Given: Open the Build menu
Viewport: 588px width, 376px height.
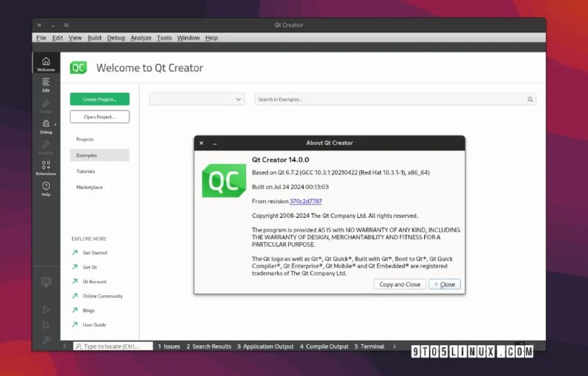Looking at the screenshot, I should point(94,38).
